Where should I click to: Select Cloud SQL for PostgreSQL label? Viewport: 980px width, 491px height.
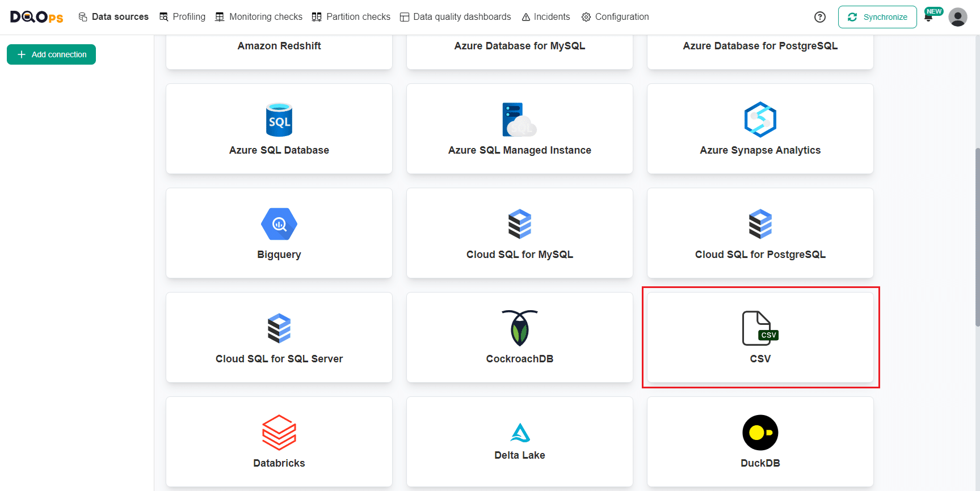(760, 255)
